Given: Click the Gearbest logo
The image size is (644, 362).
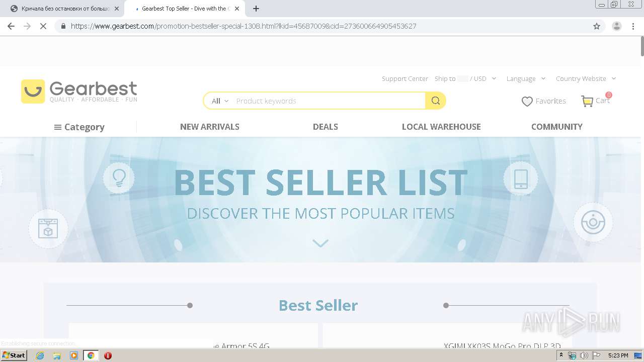Looking at the screenshot, I should 79,92.
